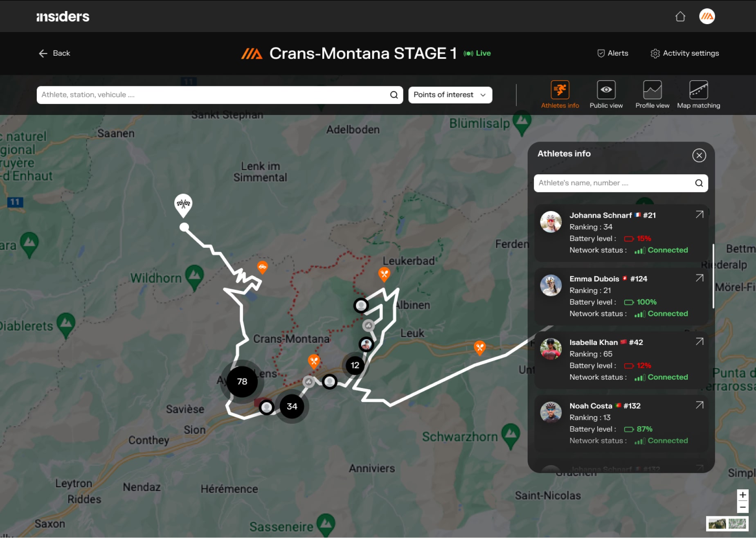Go back using the Back arrow
The height and width of the screenshot is (538, 756).
click(54, 53)
